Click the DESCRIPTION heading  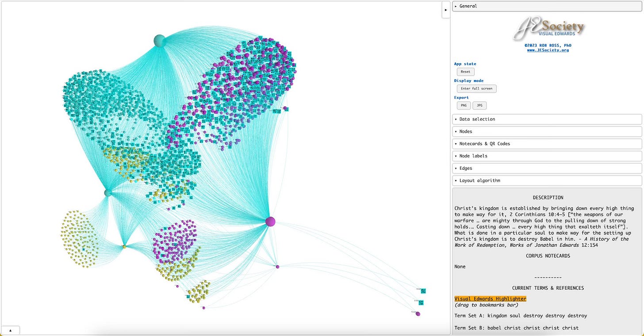pos(548,198)
